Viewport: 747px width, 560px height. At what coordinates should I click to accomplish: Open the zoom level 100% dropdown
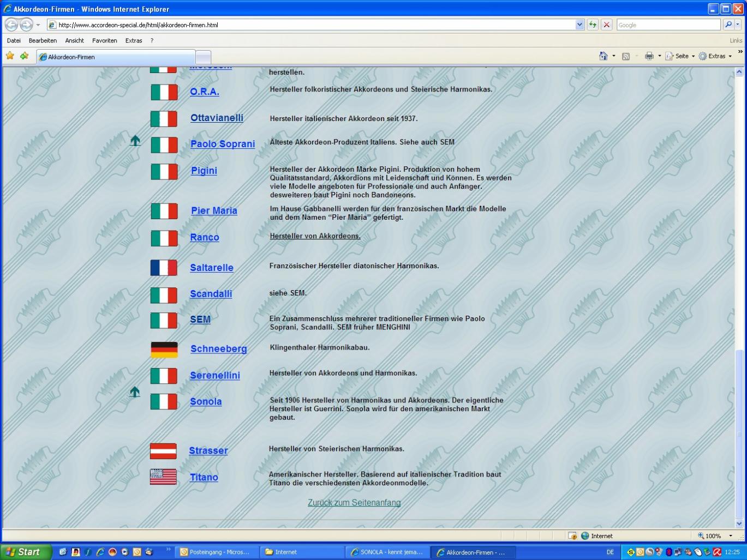(731, 536)
